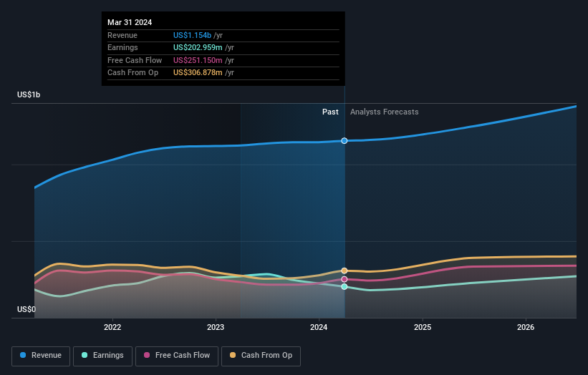Toggle the Free Cash Flow legend button
Screen dimensions: 588x375
[177, 356]
